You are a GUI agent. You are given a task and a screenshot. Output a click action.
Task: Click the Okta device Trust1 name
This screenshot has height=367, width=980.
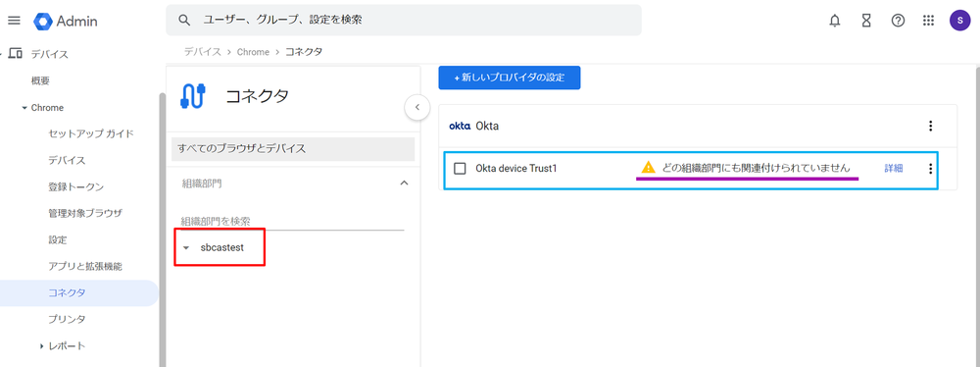click(515, 169)
